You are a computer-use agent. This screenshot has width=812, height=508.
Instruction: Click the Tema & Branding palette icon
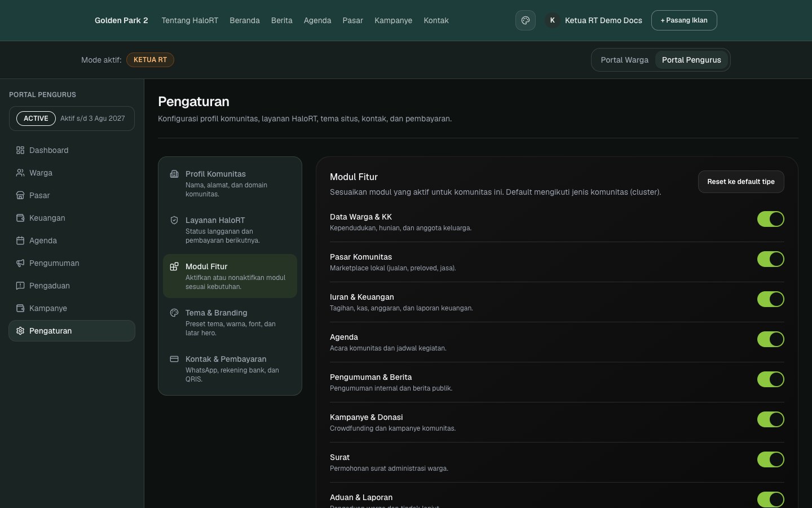[174, 313]
